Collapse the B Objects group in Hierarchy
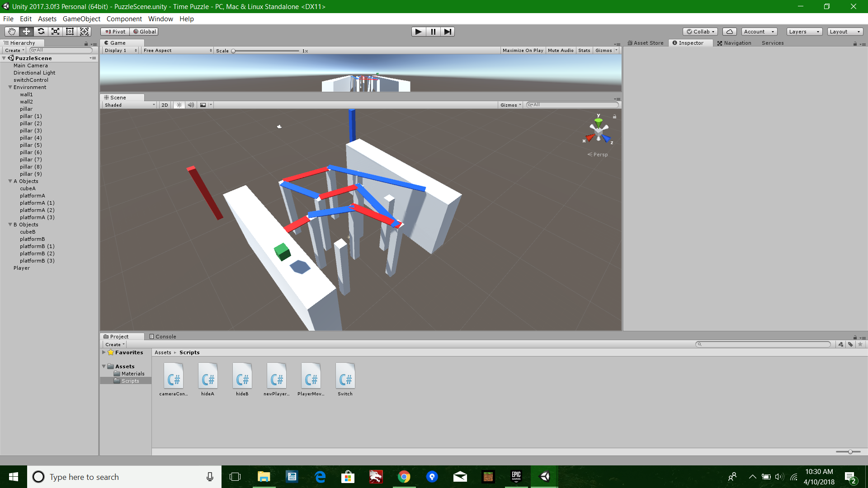 (x=10, y=225)
